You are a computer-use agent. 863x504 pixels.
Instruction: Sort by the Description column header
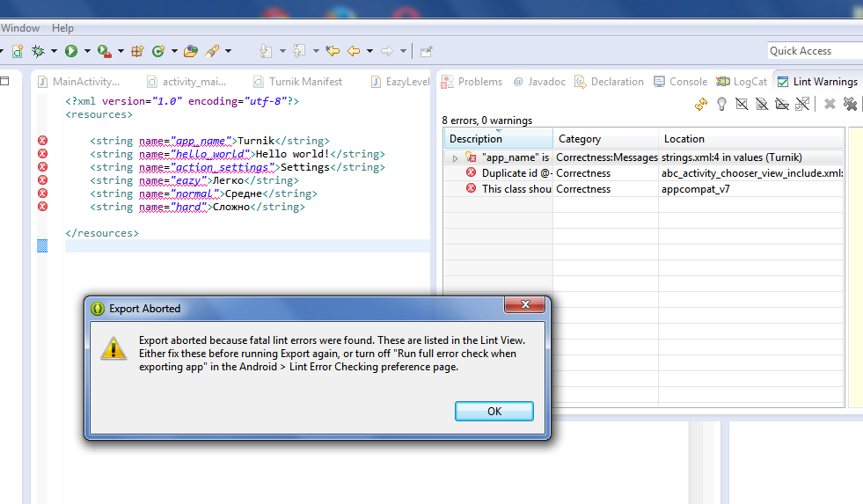[498, 139]
